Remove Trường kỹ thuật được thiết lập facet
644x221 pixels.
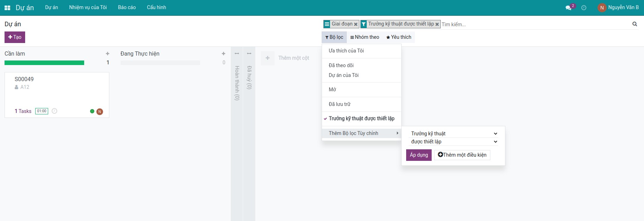click(437, 24)
